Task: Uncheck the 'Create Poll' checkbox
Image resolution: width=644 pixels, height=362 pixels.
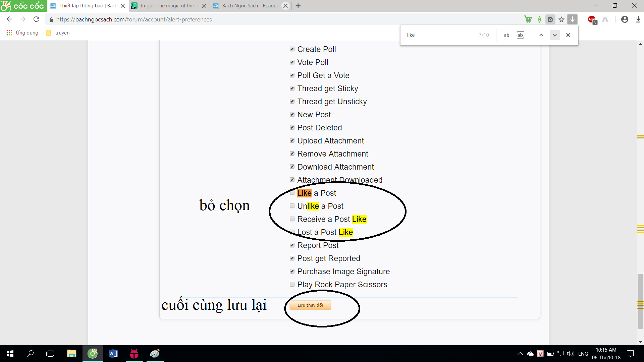Action: 292,49
